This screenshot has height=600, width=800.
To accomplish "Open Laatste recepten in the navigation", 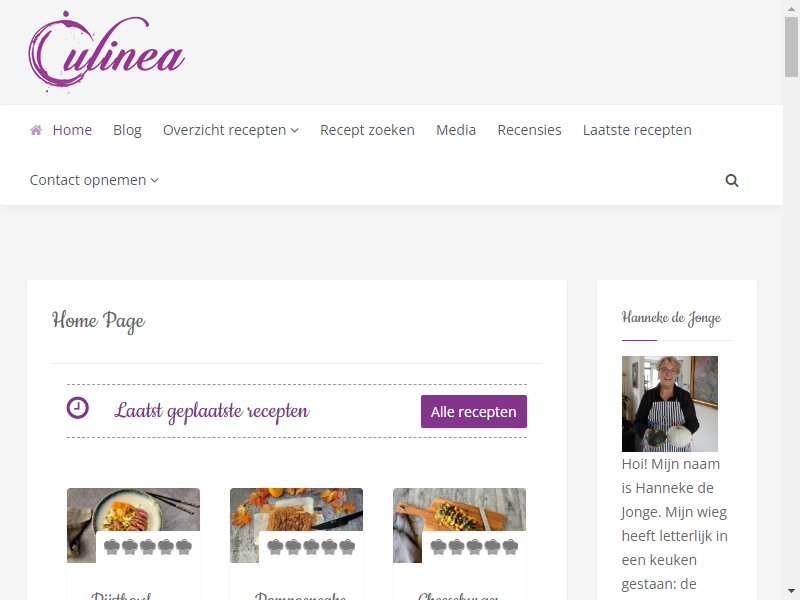I will (x=637, y=130).
